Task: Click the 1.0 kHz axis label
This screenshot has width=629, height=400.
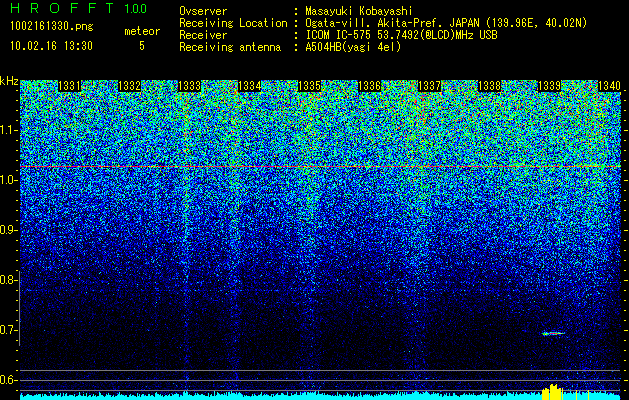Action: 8,180
